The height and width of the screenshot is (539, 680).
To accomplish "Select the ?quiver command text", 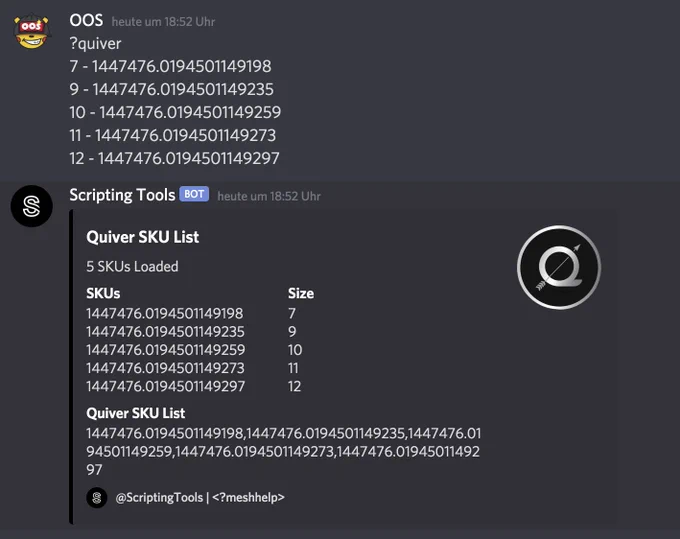I will pos(95,43).
